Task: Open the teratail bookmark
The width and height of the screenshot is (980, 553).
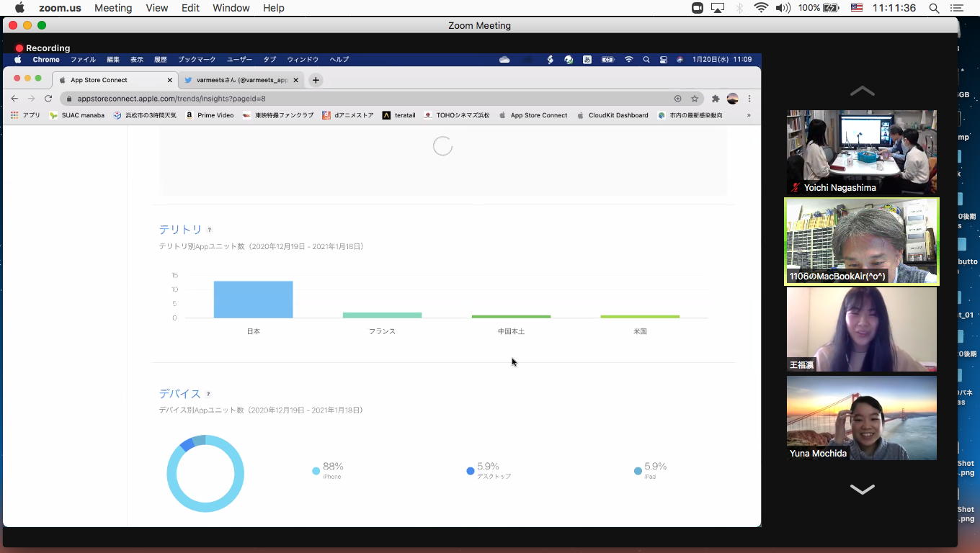Action: point(398,115)
